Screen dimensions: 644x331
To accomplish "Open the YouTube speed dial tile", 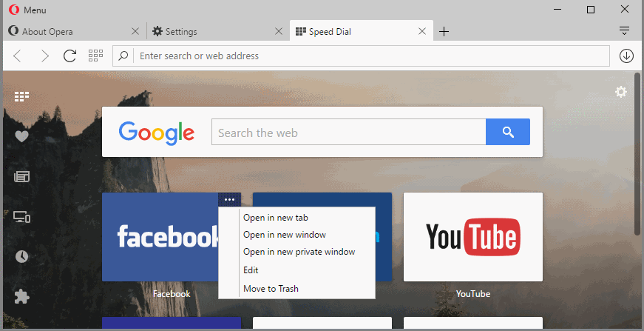I will (473, 237).
